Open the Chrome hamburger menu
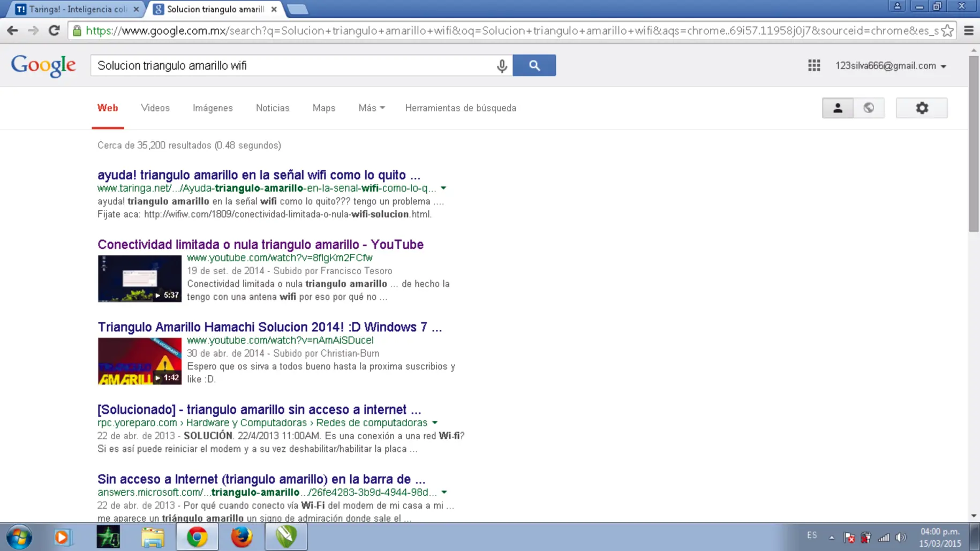The image size is (980, 551). [x=968, y=31]
